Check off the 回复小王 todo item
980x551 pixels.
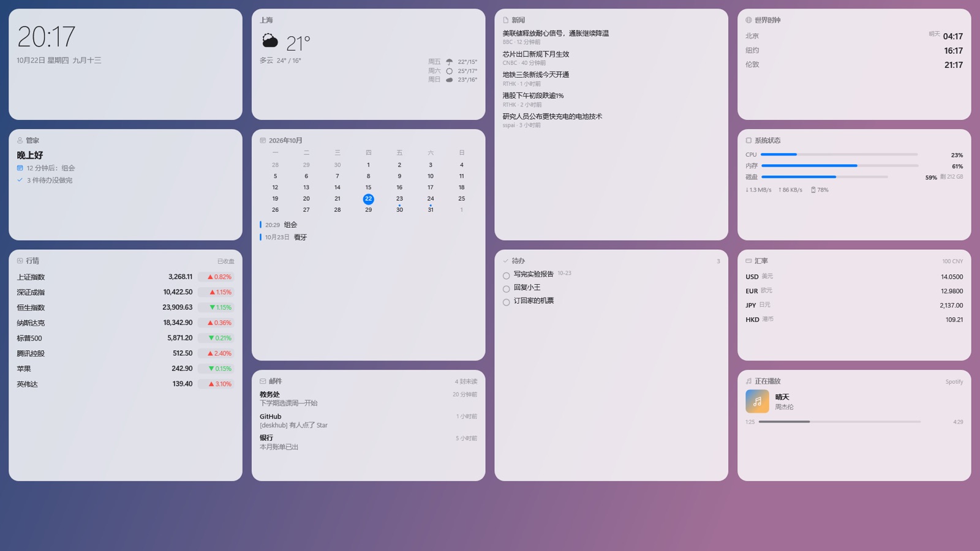click(506, 289)
